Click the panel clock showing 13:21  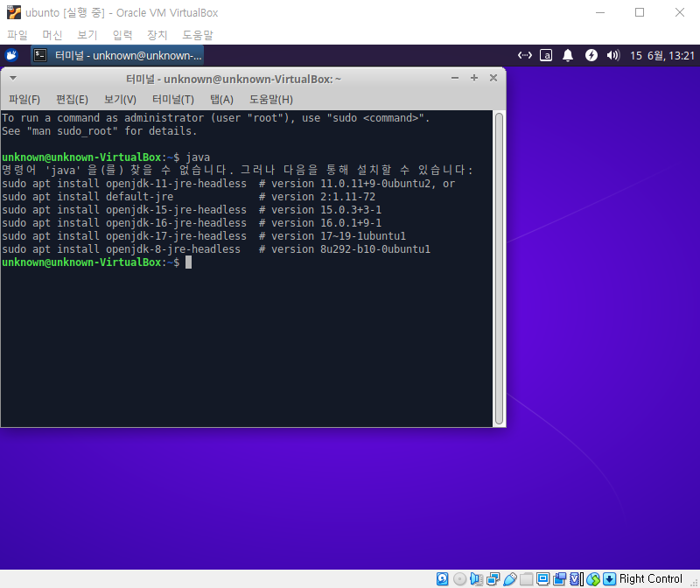click(x=662, y=56)
